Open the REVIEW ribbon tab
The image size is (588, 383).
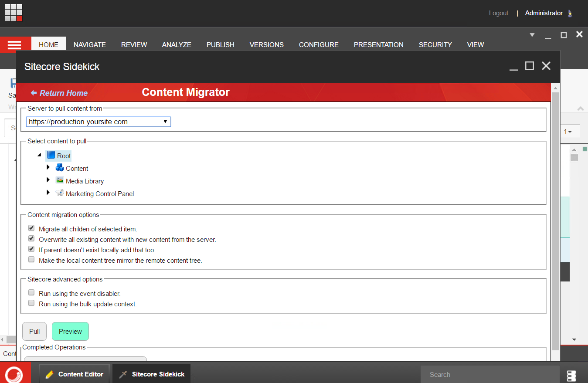134,44
